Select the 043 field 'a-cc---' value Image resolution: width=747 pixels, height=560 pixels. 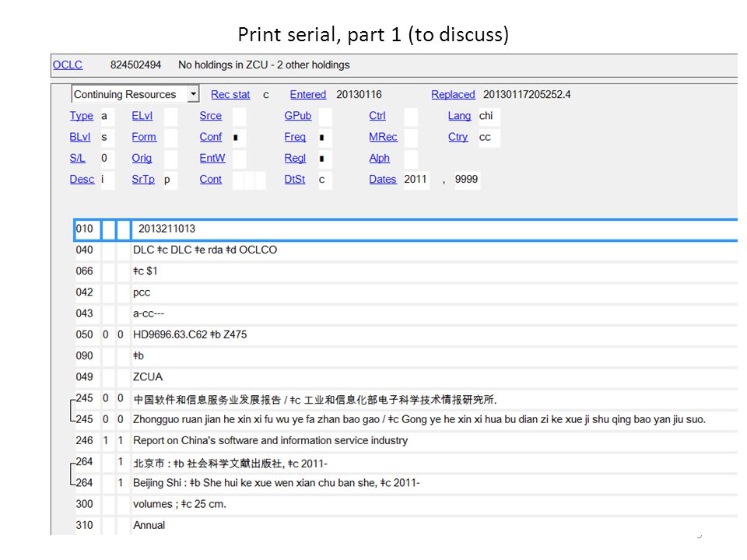[149, 313]
